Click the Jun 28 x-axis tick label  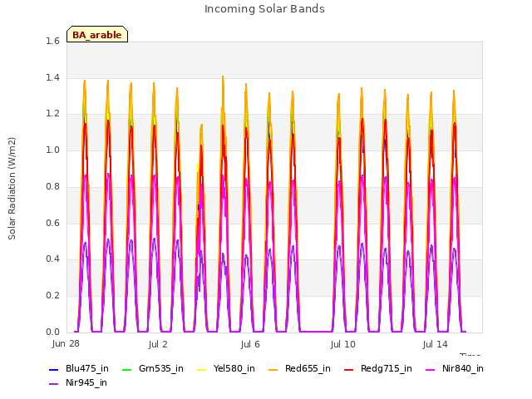point(66,344)
